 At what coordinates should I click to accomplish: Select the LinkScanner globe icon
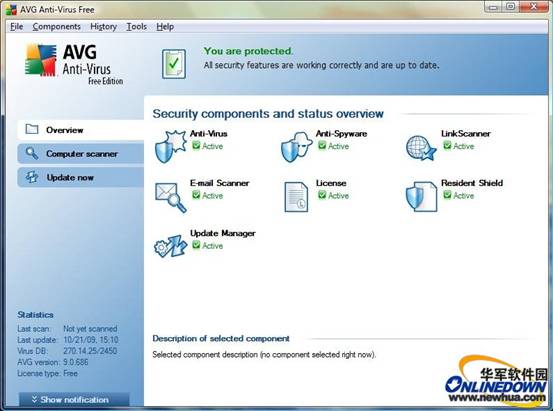click(421, 148)
